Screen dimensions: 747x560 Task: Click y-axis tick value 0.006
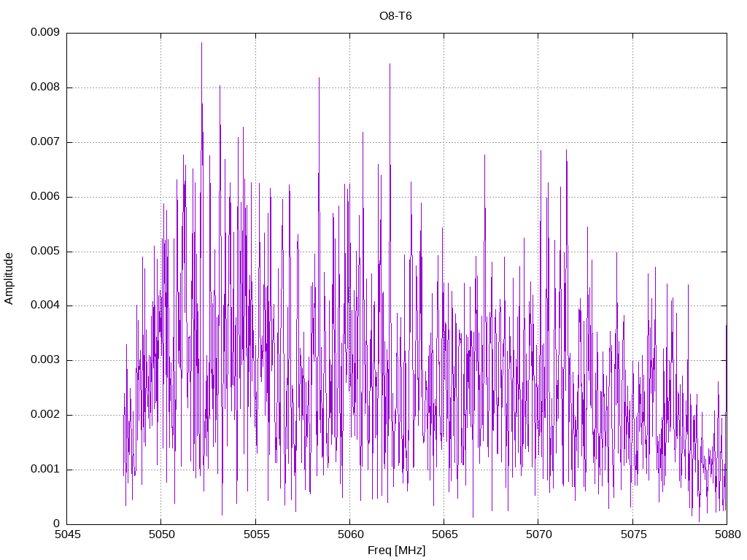click(45, 197)
